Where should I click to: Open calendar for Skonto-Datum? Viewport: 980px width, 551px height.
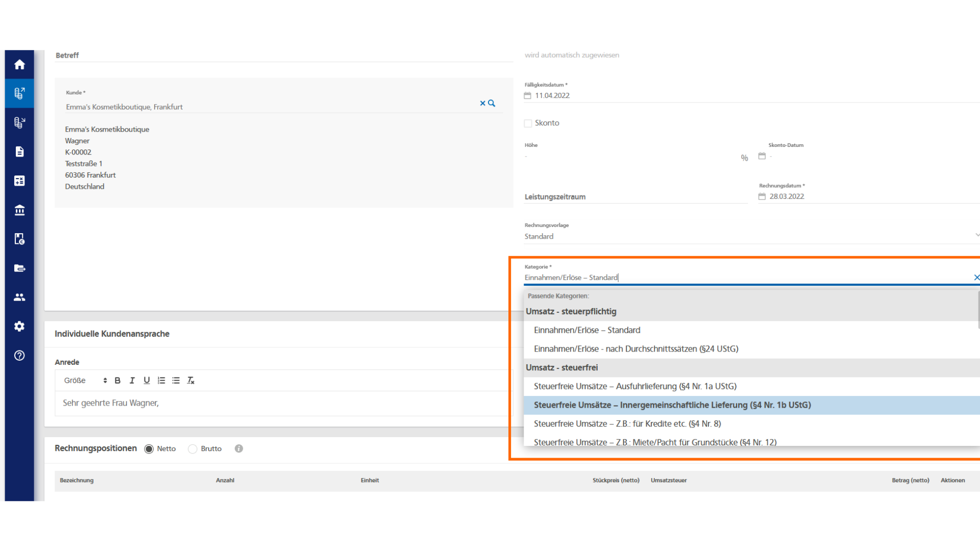pos(762,156)
